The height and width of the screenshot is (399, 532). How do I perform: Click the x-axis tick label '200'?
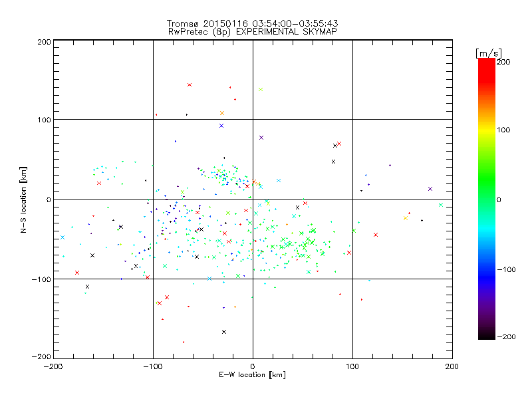click(452, 367)
